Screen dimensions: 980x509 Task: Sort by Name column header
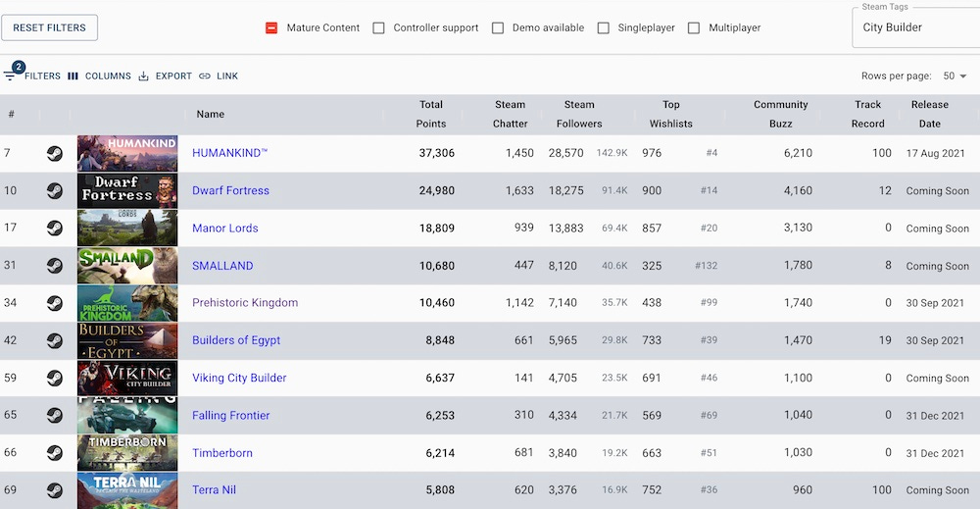(x=210, y=115)
